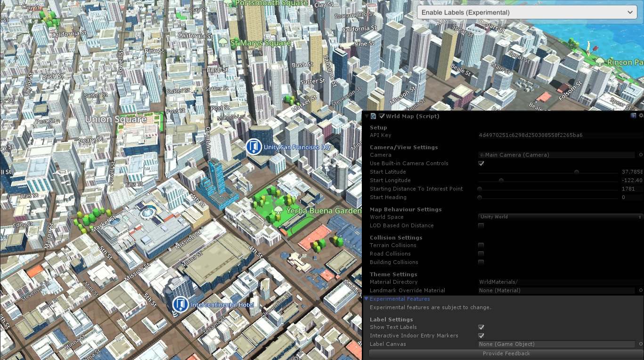Open the Enable Labels (Experimental) dropdown
The width and height of the screenshot is (644, 360).
(x=527, y=12)
